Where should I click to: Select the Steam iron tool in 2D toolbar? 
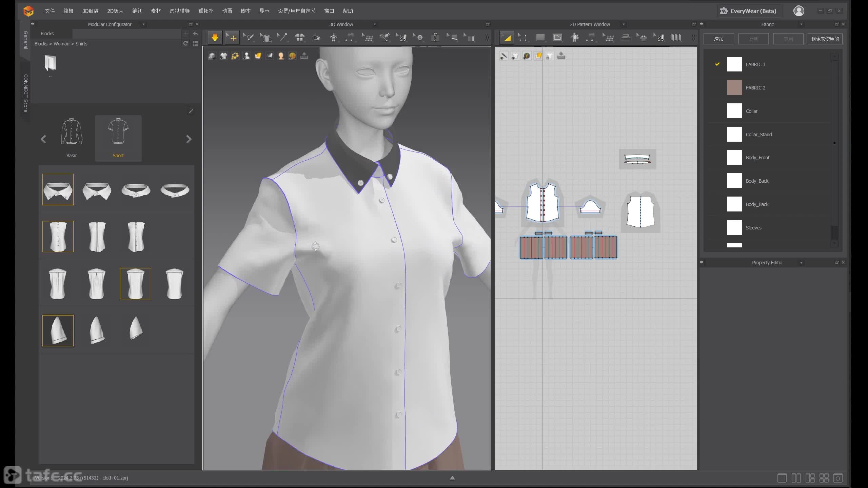pos(625,38)
